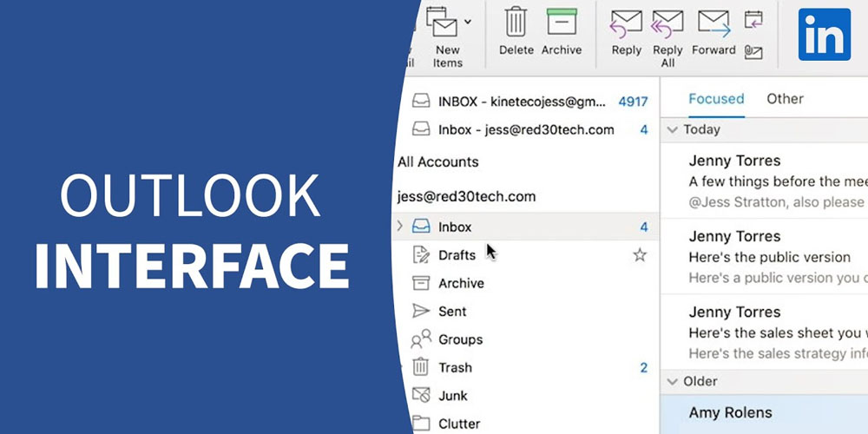
Task: Select the jess@red30tech.com account heading
Action: [x=467, y=196]
